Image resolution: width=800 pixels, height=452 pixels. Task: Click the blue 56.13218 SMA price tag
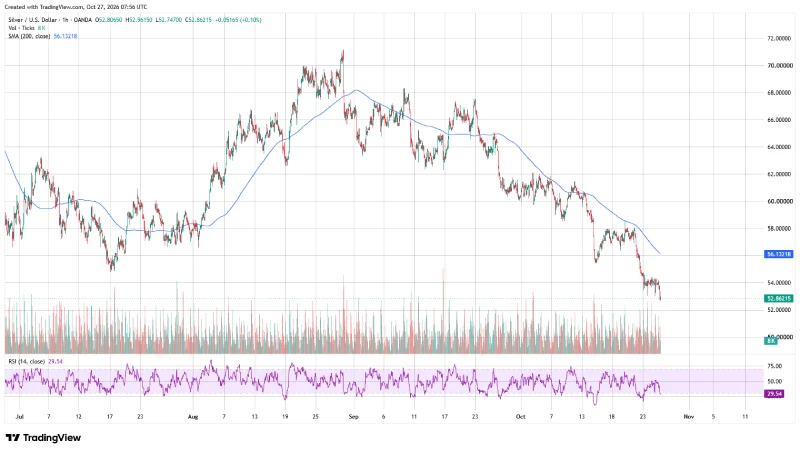point(778,254)
